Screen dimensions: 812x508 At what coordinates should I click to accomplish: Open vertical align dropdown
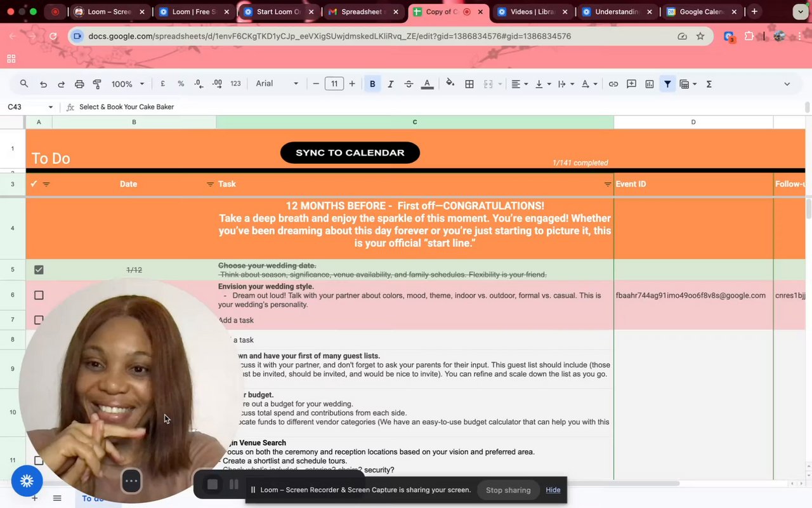tap(542, 84)
